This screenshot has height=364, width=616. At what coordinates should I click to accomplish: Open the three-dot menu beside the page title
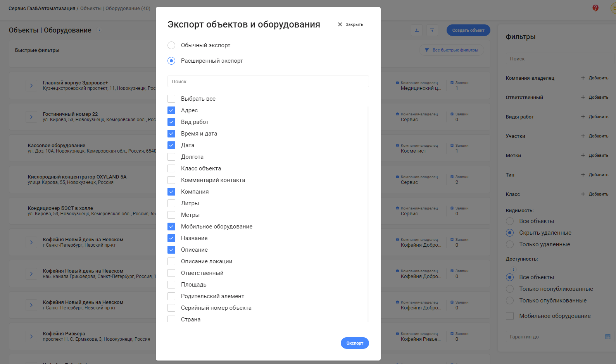tap(99, 30)
